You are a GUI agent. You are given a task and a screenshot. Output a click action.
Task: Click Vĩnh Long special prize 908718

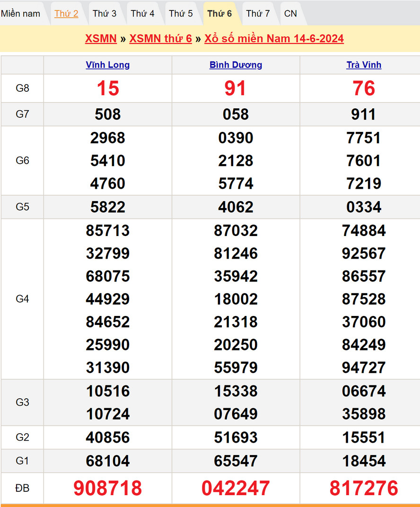[108, 488]
